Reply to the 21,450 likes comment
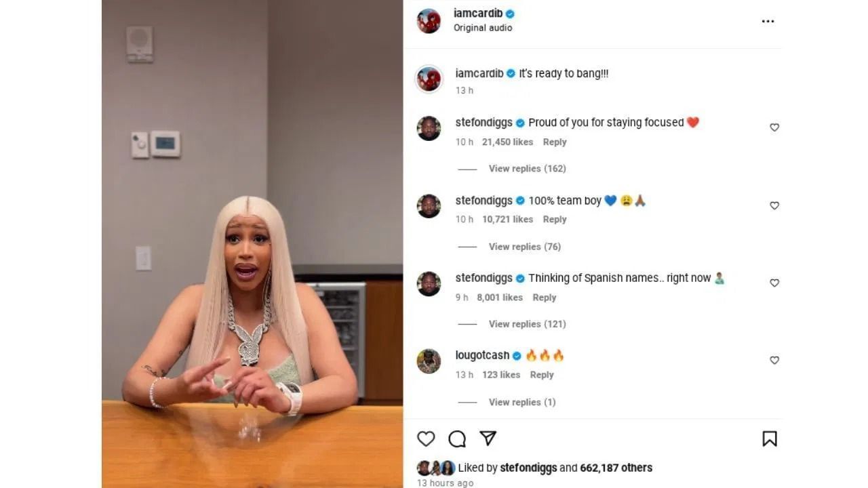Viewport: 868px width, 488px height. click(555, 142)
